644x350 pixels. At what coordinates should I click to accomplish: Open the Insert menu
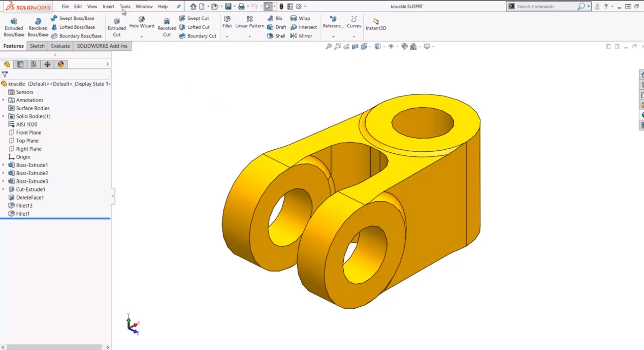point(108,6)
